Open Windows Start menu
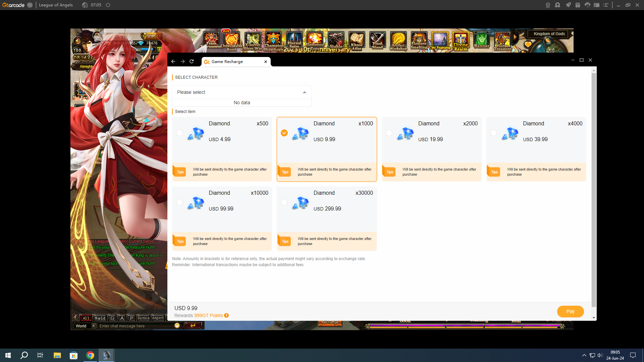This screenshot has width=644, height=362. coord(8,355)
